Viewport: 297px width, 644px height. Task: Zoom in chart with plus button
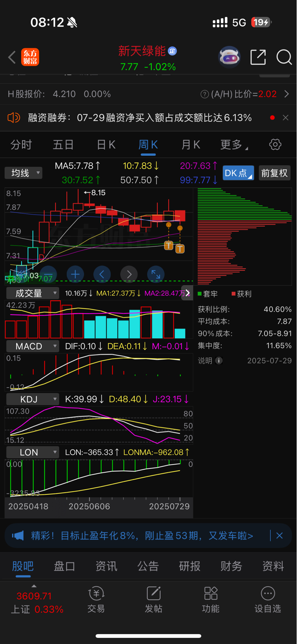click(75, 274)
